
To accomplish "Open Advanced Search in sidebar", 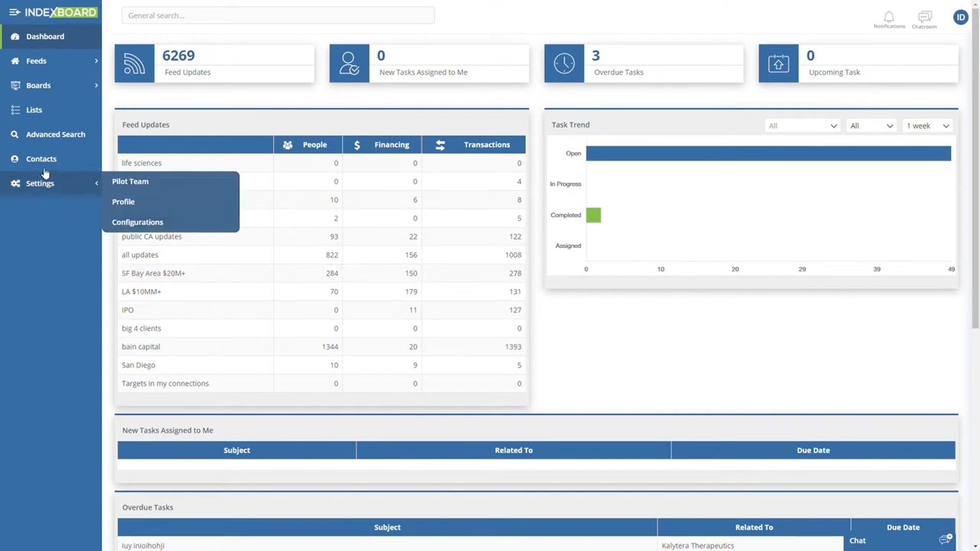I will pos(55,135).
